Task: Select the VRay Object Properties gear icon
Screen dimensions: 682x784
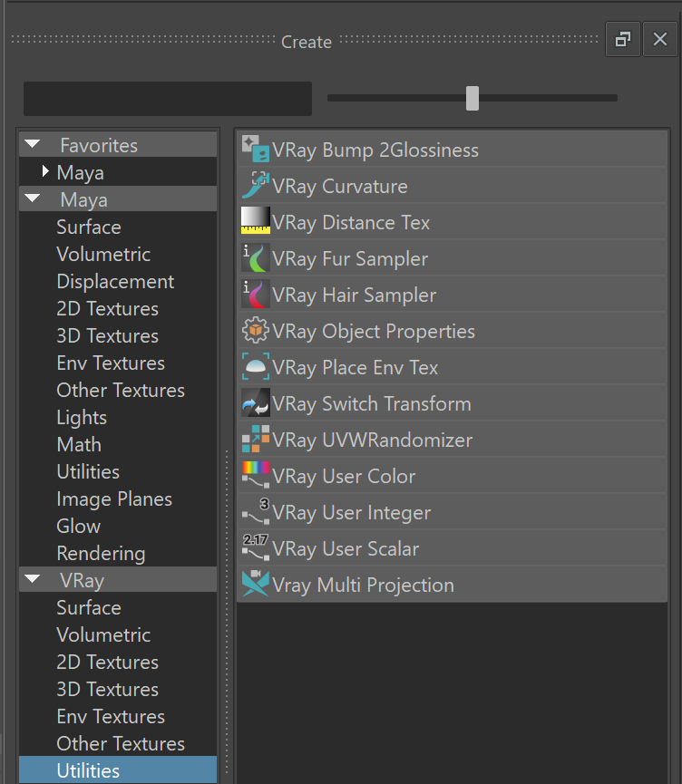Action: coord(256,331)
